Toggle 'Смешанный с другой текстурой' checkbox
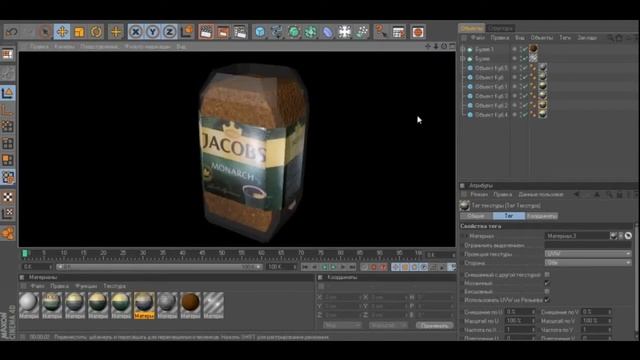Viewport: 640px width, 360px height. (547, 275)
